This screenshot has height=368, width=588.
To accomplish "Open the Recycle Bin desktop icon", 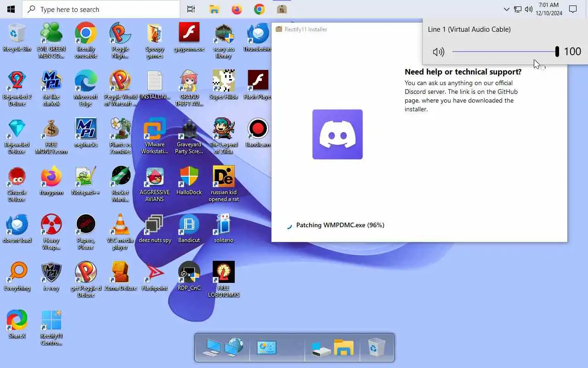I will click(x=17, y=37).
